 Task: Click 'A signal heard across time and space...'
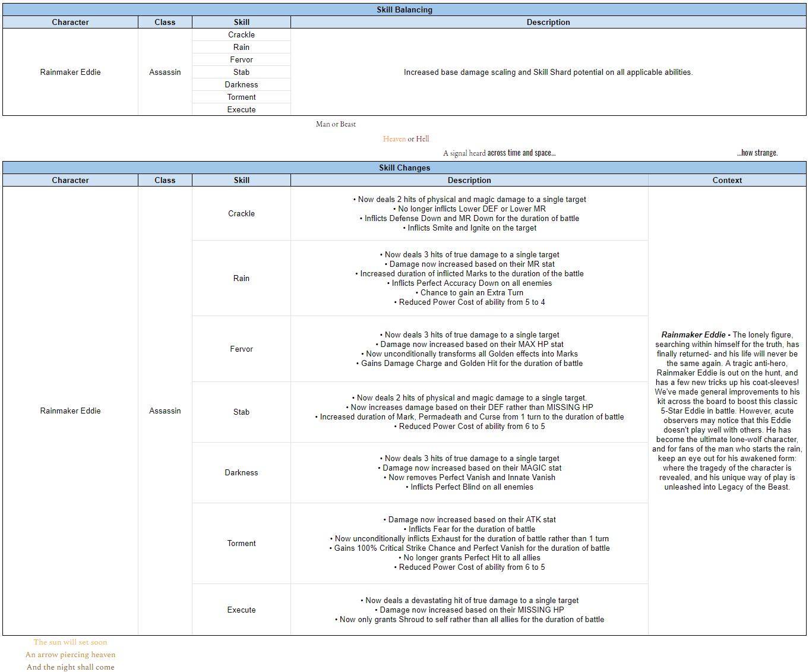[x=500, y=153]
